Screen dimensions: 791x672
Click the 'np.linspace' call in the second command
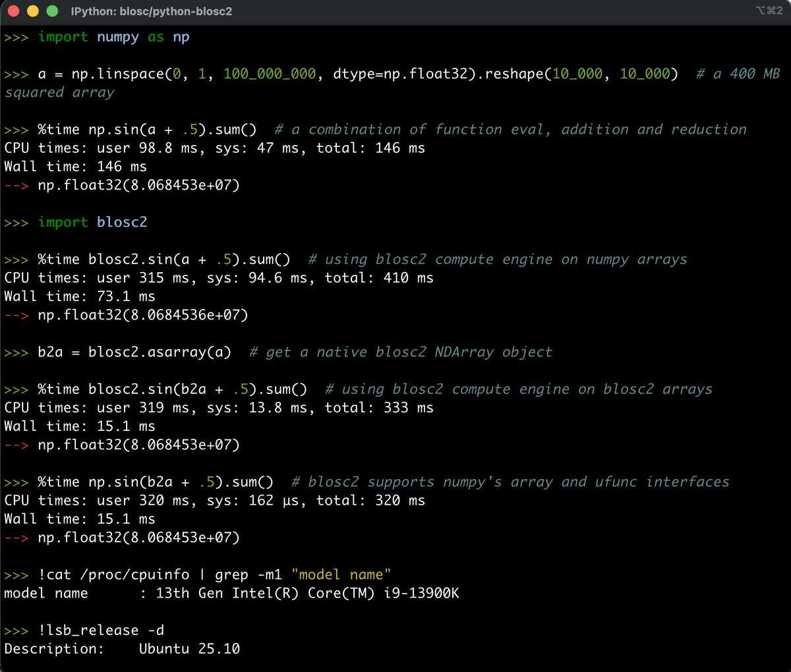117,74
